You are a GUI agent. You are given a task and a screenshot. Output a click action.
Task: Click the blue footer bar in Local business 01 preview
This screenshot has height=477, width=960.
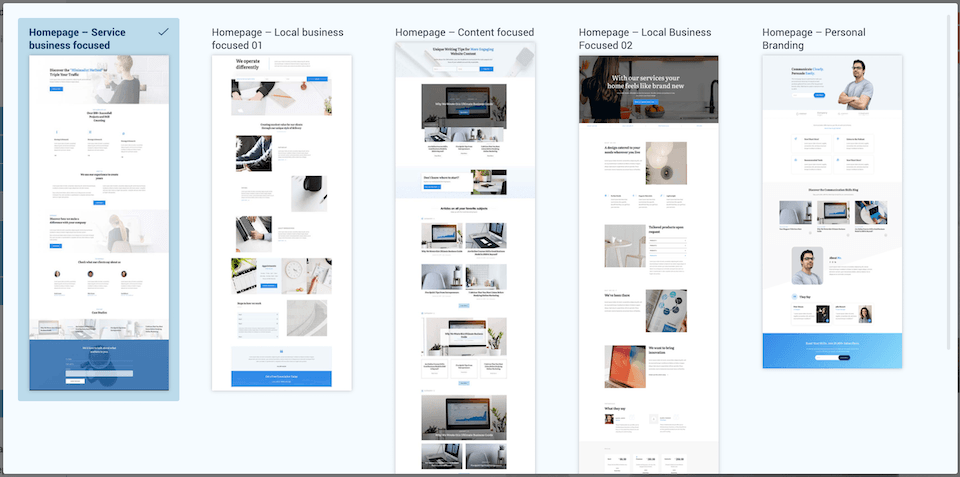(281, 378)
